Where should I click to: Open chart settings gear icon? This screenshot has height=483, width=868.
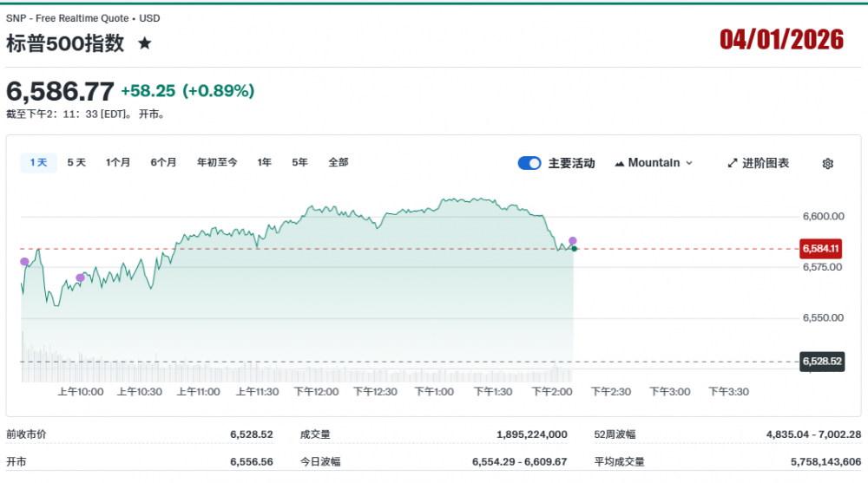pyautogui.click(x=827, y=163)
